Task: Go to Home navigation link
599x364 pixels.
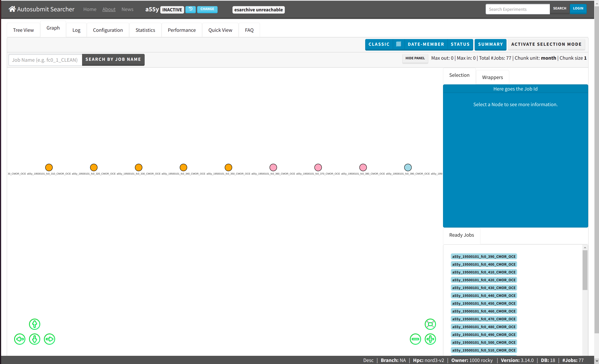Action: point(90,9)
